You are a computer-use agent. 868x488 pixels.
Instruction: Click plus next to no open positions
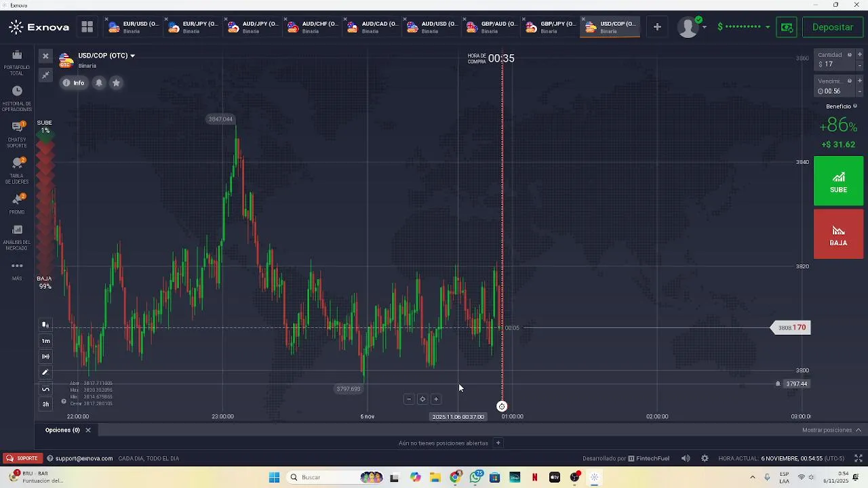[x=498, y=443]
